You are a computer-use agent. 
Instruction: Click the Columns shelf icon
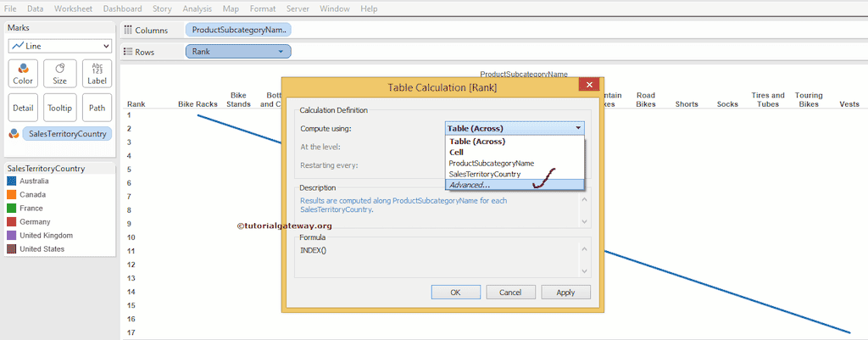(129, 31)
